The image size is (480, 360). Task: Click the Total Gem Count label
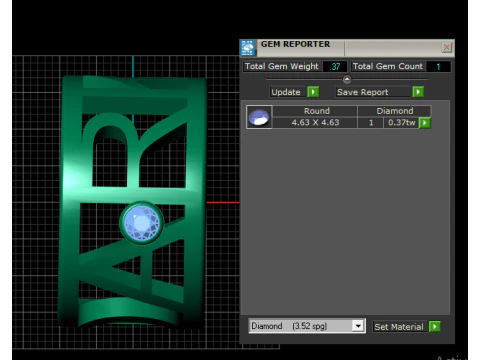388,66
